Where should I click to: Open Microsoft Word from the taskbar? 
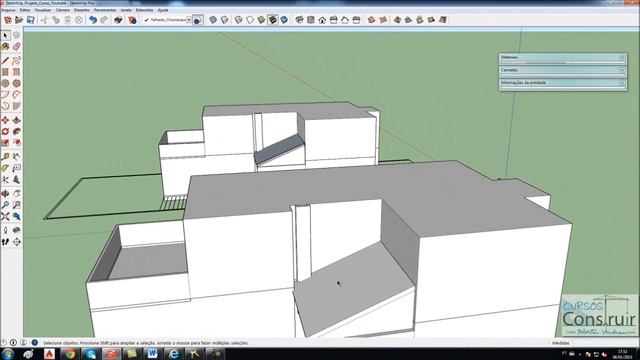point(153,353)
